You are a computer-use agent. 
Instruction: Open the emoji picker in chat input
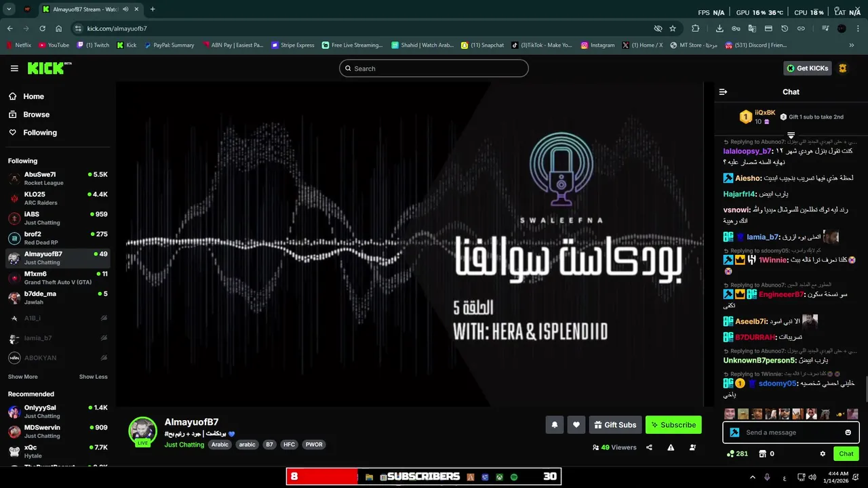tap(848, 432)
